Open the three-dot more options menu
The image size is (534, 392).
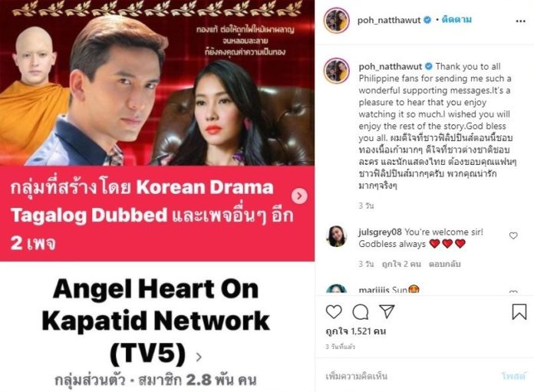521,21
